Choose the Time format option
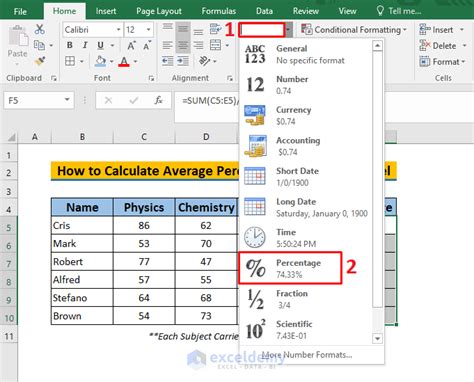The width and height of the screenshot is (474, 382). point(306,238)
